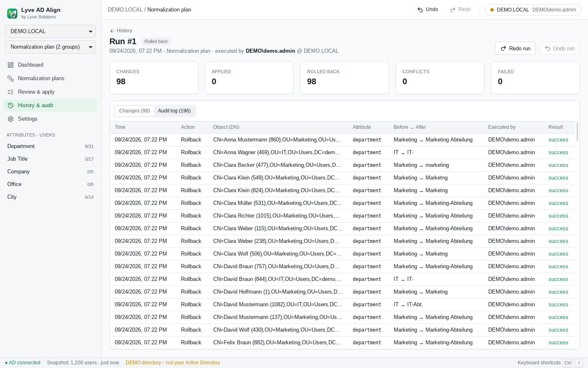Click the David Wolf (430) row
Viewport: 588px width, 368px height.
click(x=343, y=330)
